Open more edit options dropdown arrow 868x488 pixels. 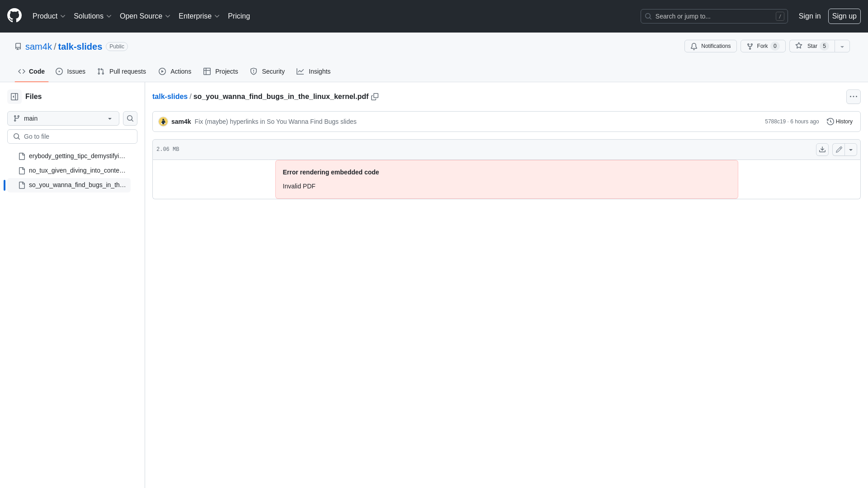pos(851,150)
